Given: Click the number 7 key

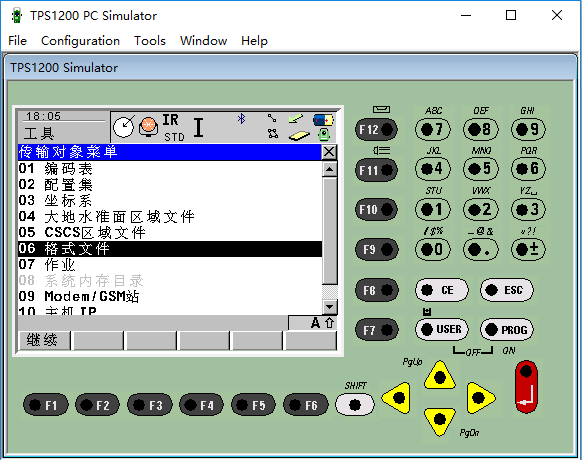Looking at the screenshot, I should click(x=433, y=129).
